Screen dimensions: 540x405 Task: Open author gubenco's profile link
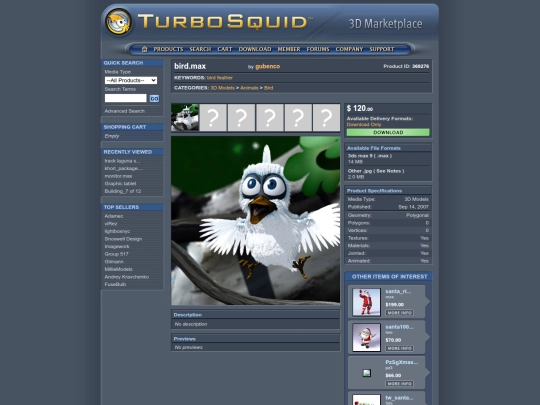click(x=268, y=66)
